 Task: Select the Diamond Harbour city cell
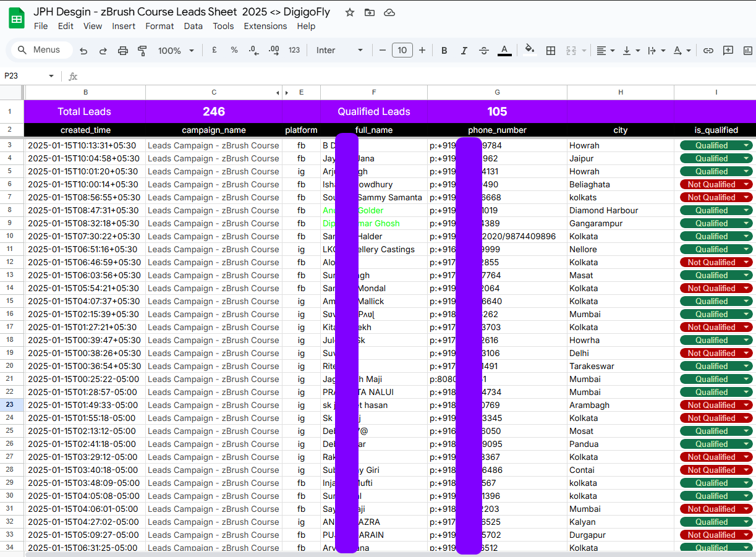click(x=621, y=210)
